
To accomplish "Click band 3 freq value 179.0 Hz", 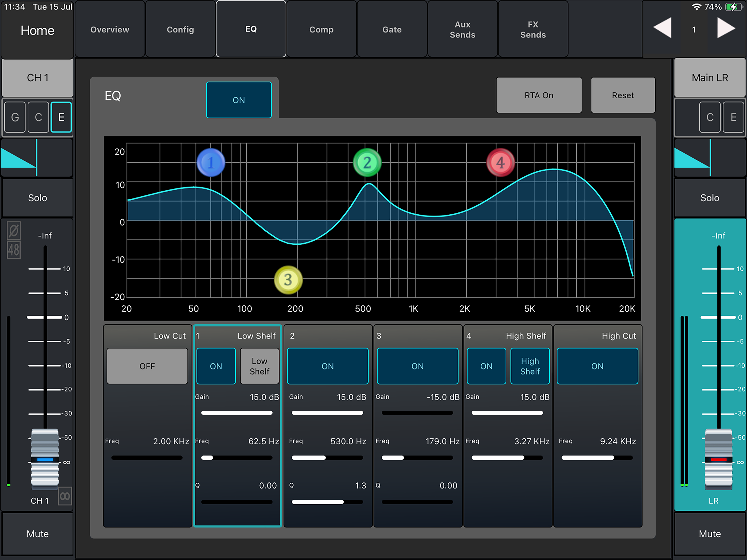I will coord(442,441).
